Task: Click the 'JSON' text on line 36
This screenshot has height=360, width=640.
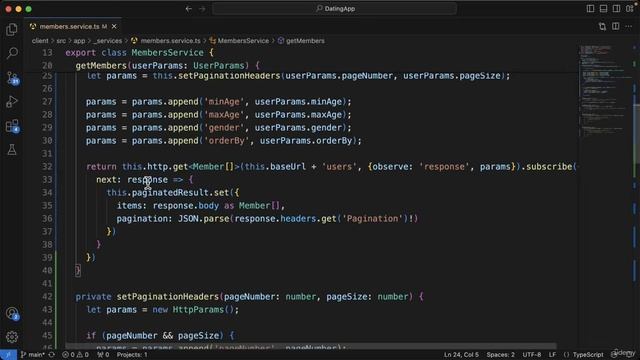Action: (x=188, y=219)
